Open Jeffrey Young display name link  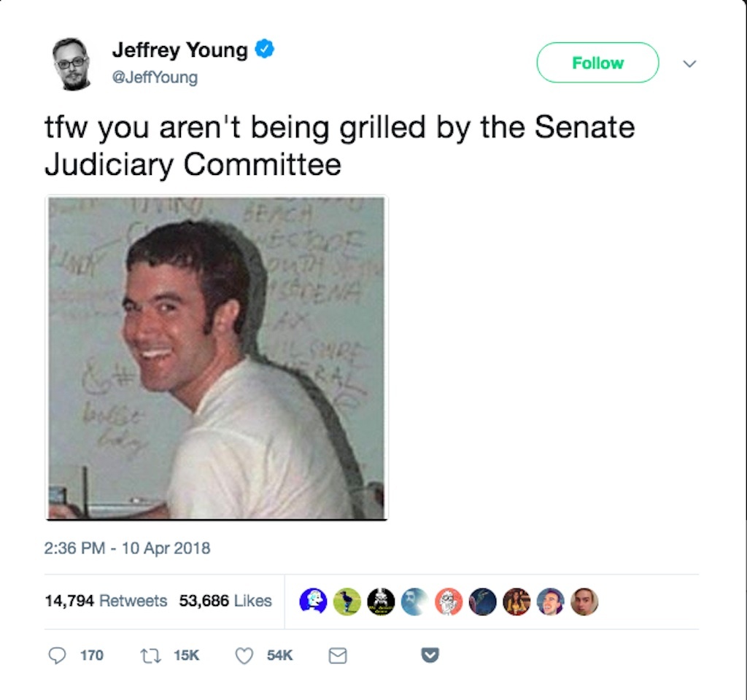coord(179,50)
